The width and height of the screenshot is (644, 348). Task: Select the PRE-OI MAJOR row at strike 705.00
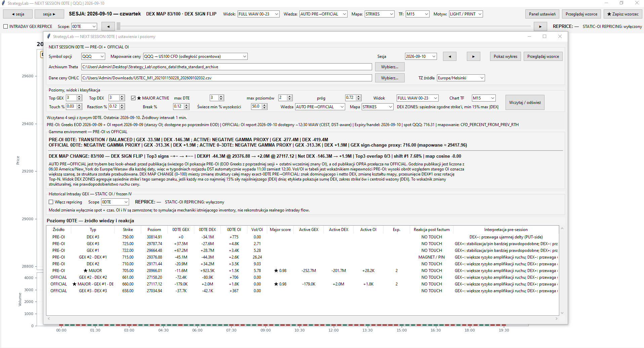pyautogui.click(x=302, y=271)
